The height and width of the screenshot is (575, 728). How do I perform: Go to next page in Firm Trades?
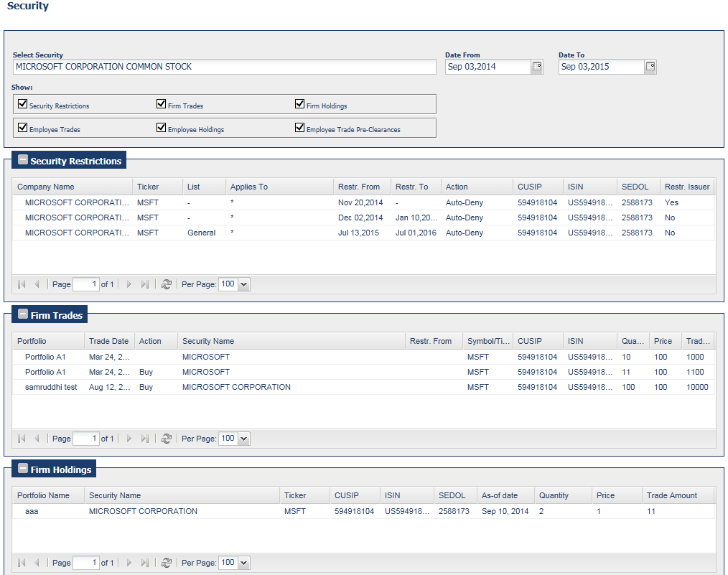pyautogui.click(x=129, y=439)
